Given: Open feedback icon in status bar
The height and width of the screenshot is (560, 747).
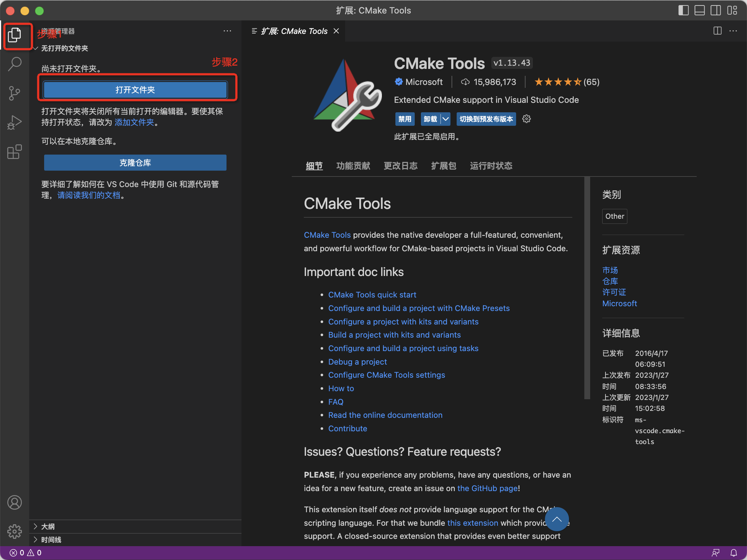Looking at the screenshot, I should [716, 553].
